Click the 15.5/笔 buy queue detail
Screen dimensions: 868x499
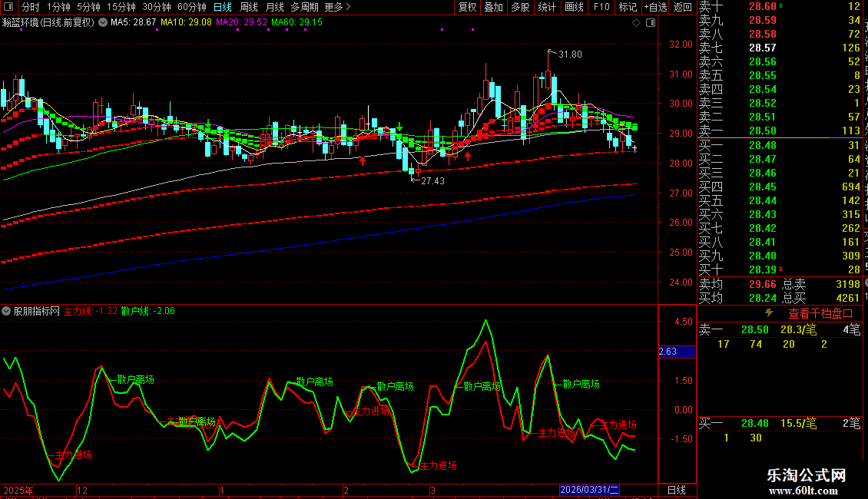pyautogui.click(x=798, y=424)
